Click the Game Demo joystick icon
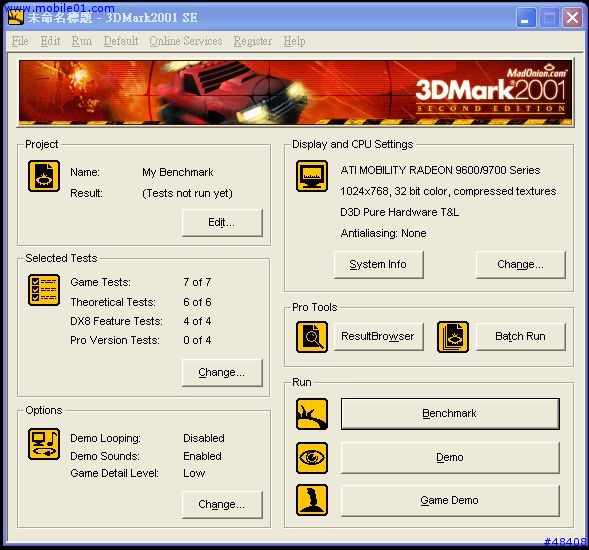Screen dimensions: 589x550 point(312,500)
